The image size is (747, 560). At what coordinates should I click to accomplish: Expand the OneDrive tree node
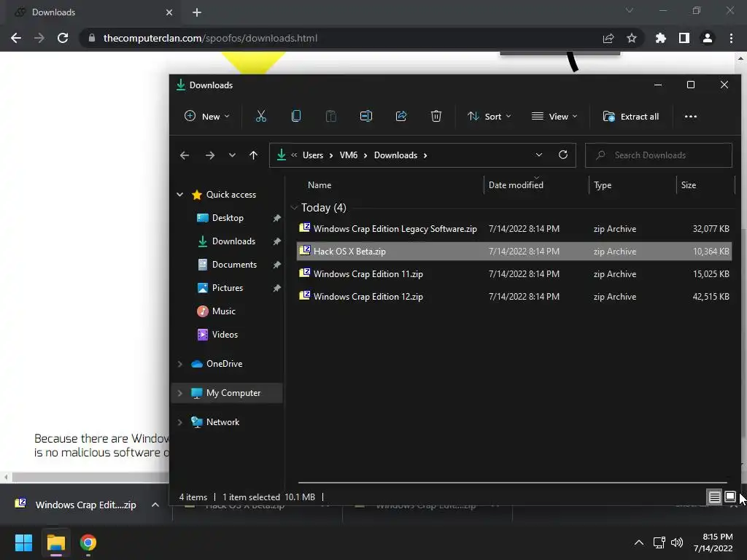click(x=180, y=364)
